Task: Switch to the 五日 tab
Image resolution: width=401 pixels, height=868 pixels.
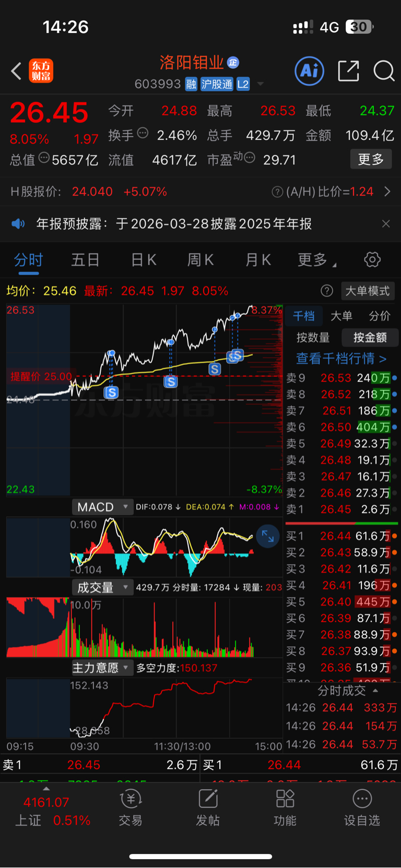Action: pyautogui.click(x=85, y=259)
